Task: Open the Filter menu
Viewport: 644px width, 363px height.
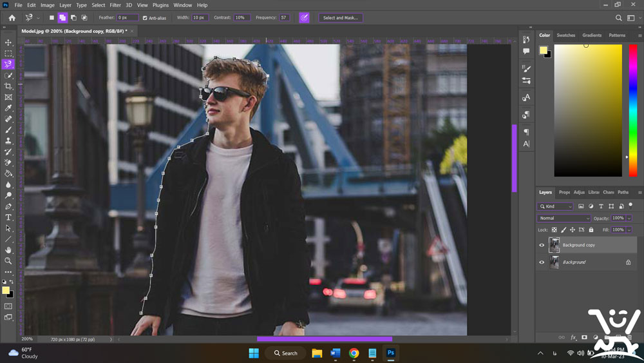Action: pos(115,5)
